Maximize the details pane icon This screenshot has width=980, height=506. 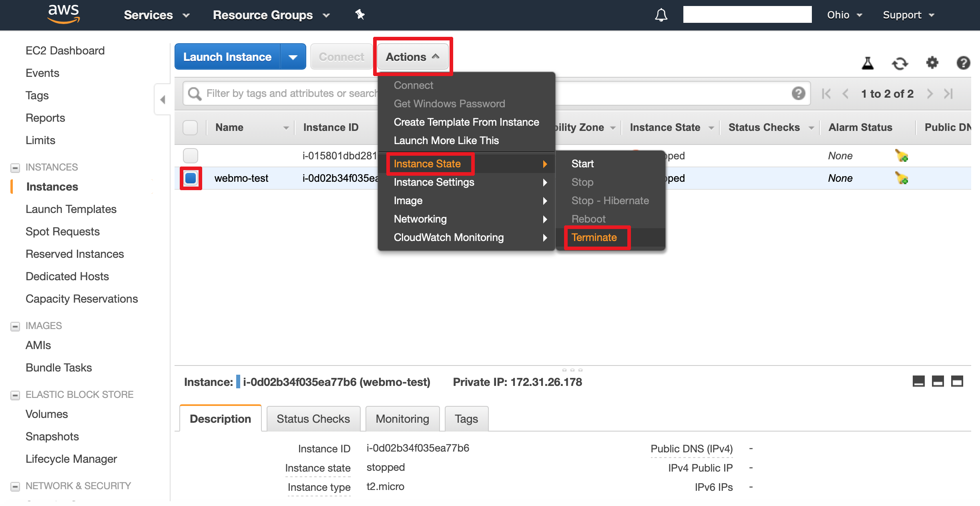(x=957, y=382)
